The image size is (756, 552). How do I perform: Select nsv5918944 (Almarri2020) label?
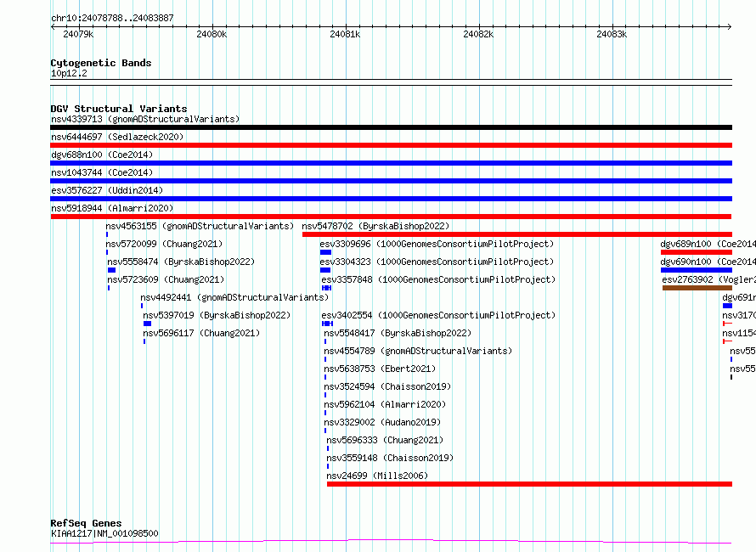click(x=112, y=208)
